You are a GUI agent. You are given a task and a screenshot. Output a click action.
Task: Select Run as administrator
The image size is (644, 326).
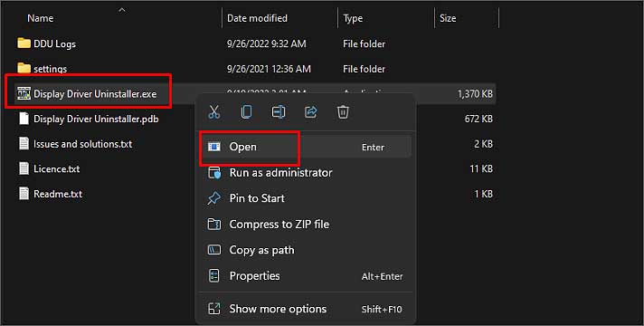click(x=306, y=173)
